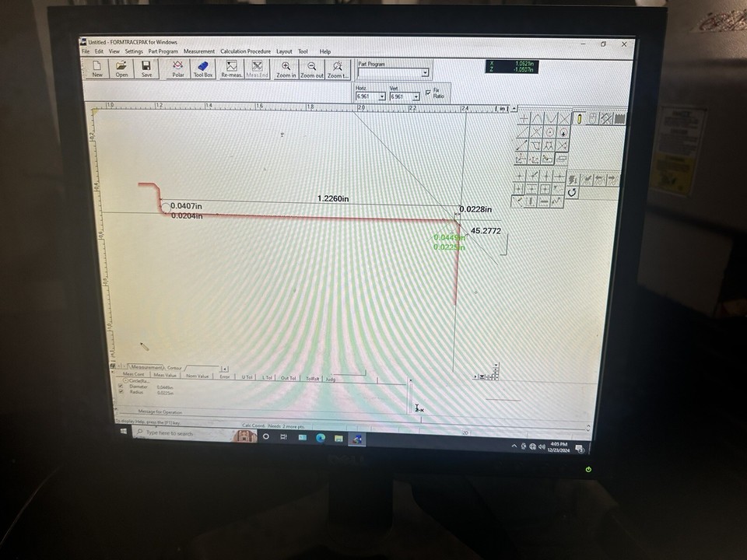Screen dimensions: 747x560
Task: Open the Tool Box from the toolbar
Action: point(202,69)
